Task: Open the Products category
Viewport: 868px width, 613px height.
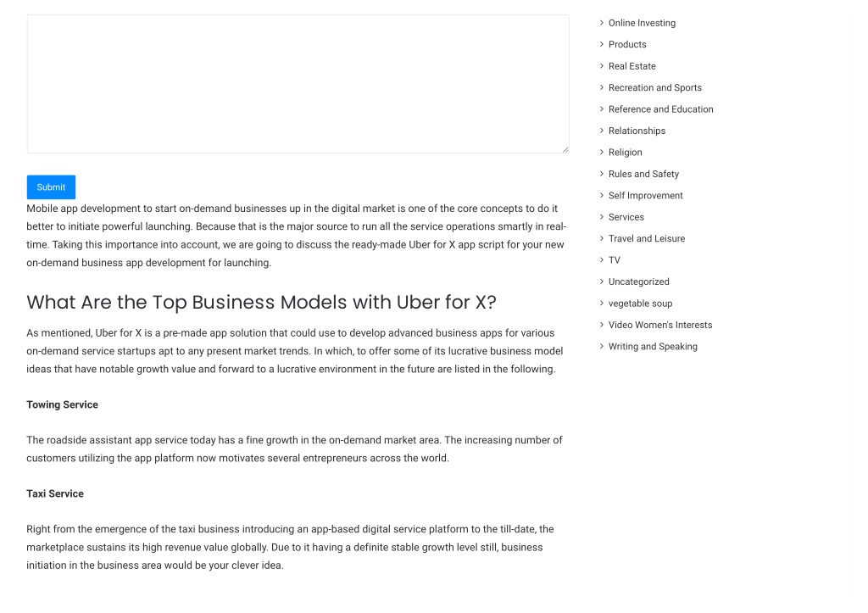Action: point(627,44)
